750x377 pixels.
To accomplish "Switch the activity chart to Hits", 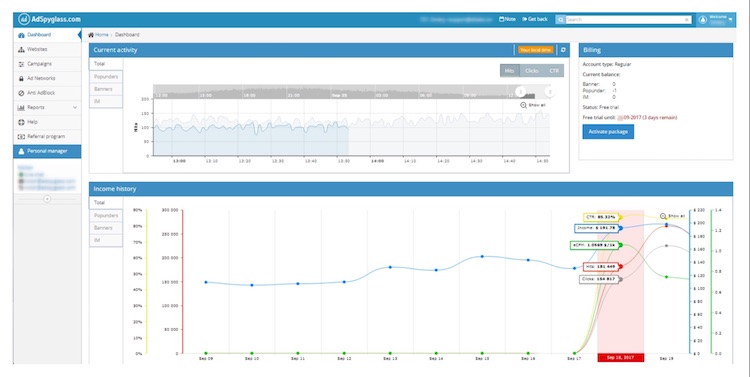I will coord(509,71).
